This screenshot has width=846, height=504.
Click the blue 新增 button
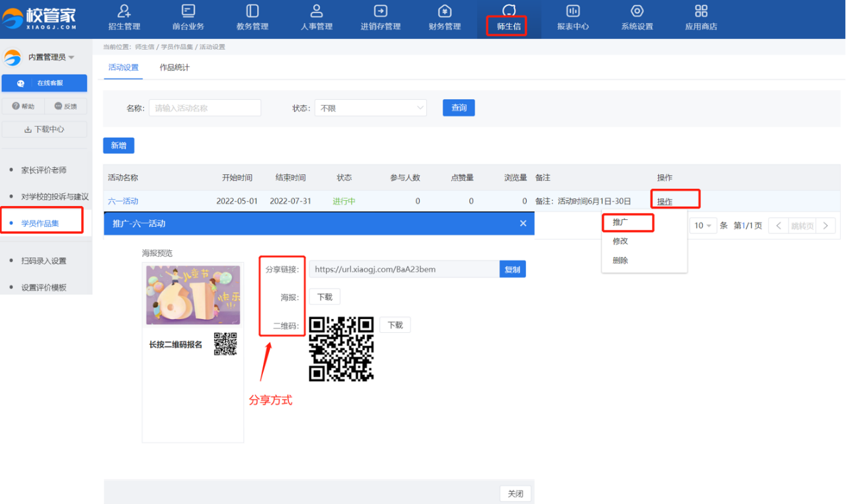coord(118,145)
